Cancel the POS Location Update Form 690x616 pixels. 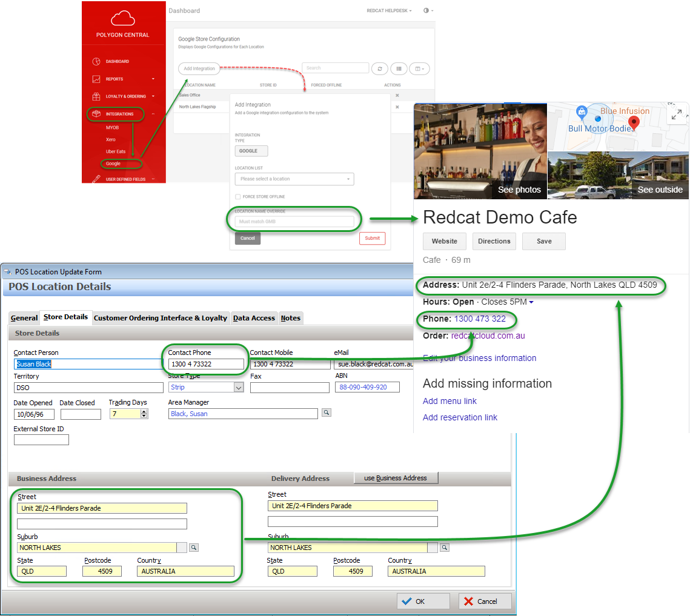click(485, 601)
